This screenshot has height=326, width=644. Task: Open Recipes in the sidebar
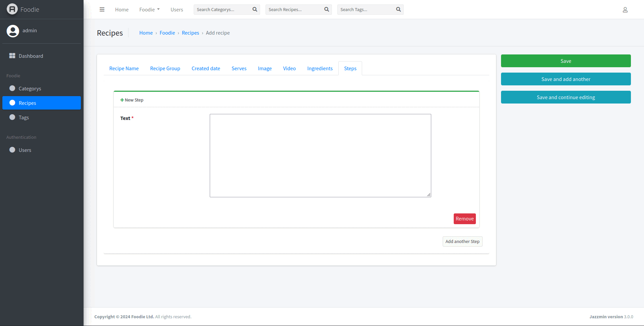[x=42, y=103]
